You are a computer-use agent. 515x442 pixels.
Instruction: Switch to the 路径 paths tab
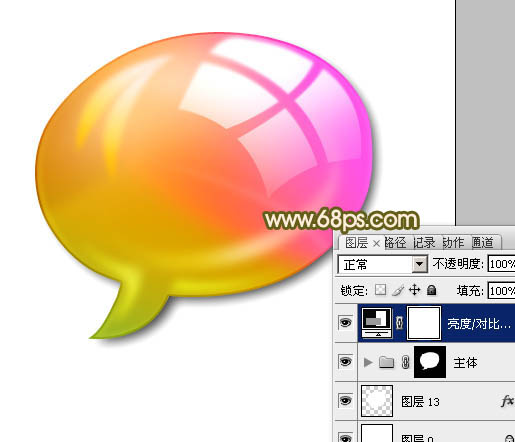tap(395, 243)
